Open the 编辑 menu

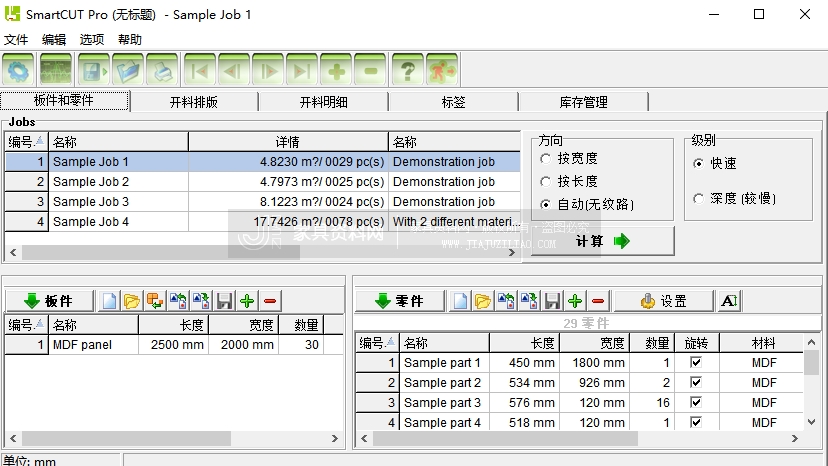[x=54, y=40]
